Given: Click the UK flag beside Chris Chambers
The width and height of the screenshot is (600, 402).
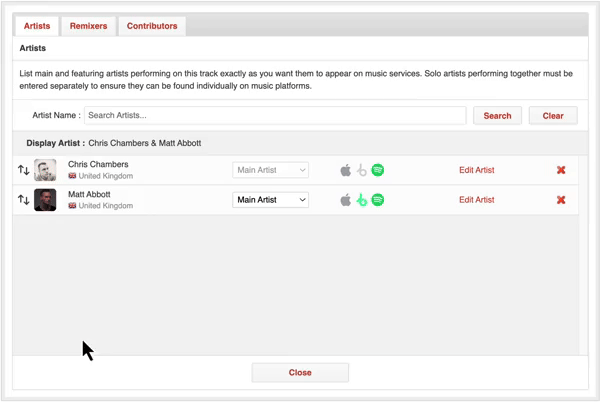Looking at the screenshot, I should point(72,176).
